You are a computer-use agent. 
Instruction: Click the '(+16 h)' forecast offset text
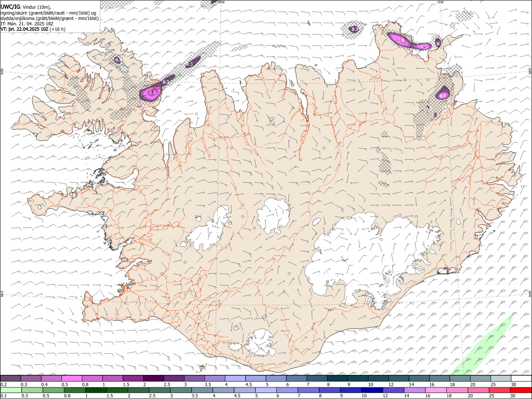pos(57,29)
